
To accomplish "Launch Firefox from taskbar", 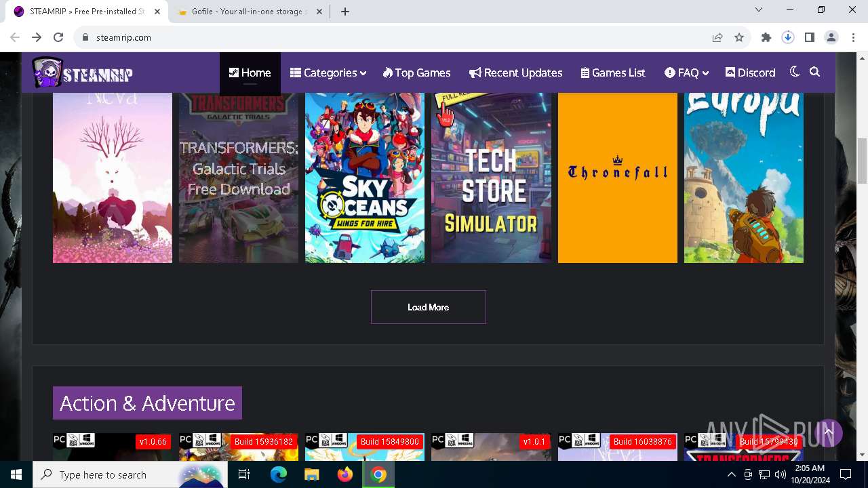I will click(x=345, y=474).
